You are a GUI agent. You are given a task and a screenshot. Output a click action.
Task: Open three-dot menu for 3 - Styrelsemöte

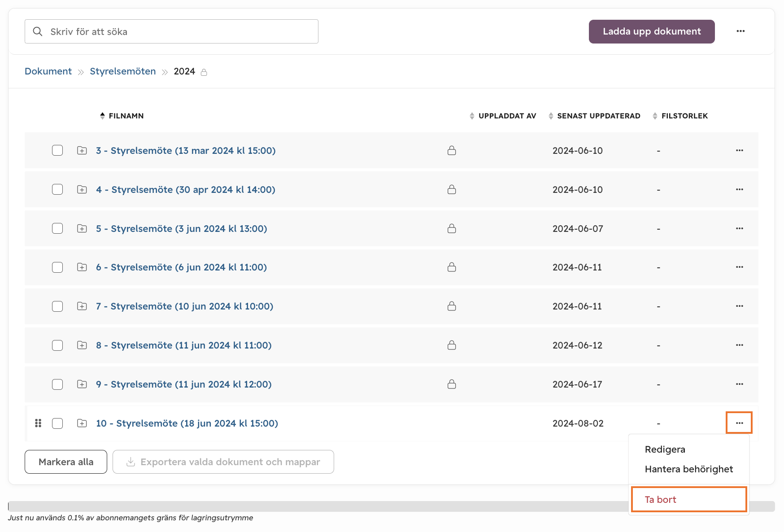(x=740, y=150)
